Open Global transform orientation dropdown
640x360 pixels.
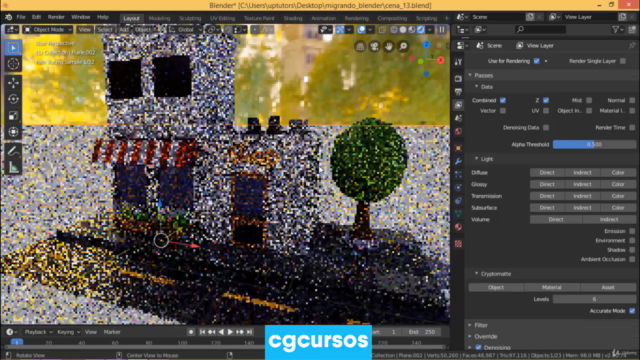(x=185, y=30)
